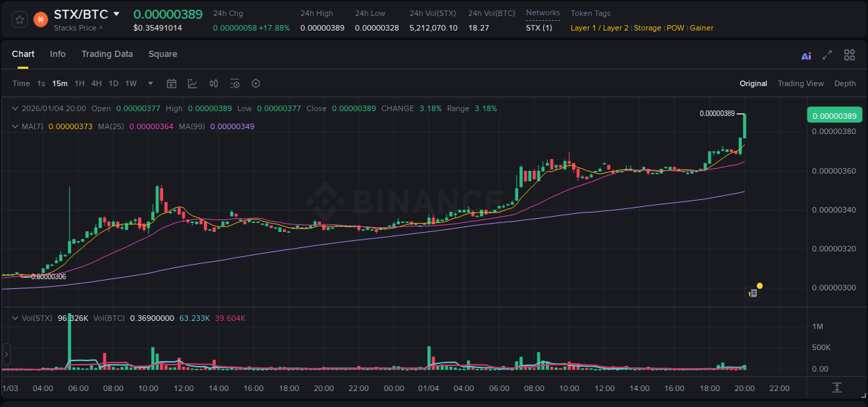Click the fullscreen expand arrows icon

point(828,55)
